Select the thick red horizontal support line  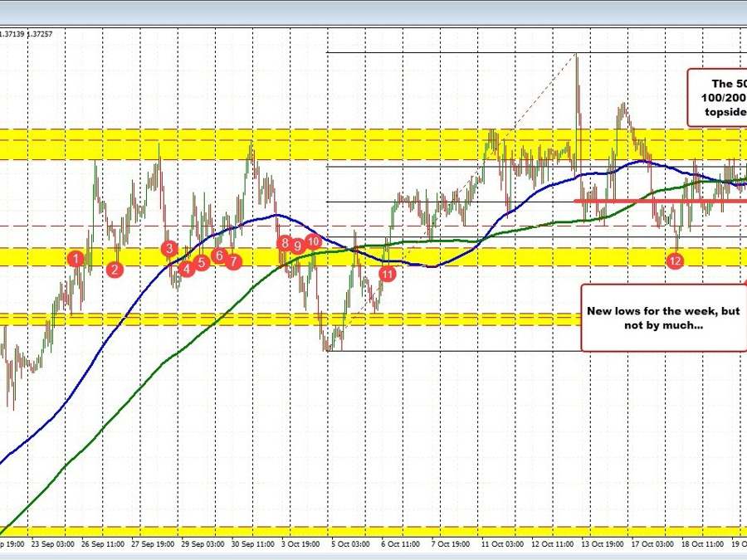[656, 202]
